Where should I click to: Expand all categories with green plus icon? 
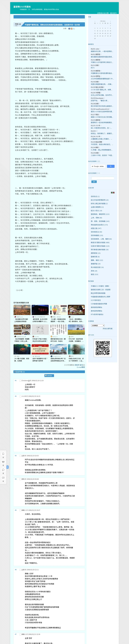[112, 193]
